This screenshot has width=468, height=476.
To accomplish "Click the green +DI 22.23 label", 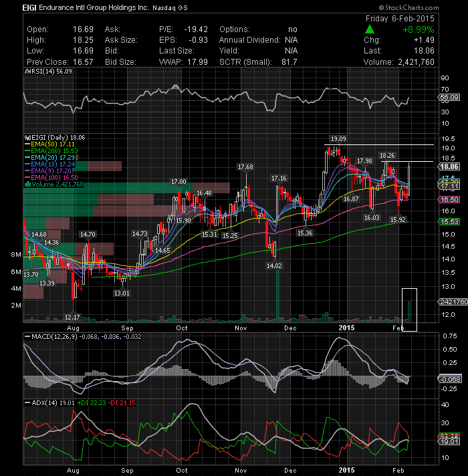I will [x=92, y=403].
